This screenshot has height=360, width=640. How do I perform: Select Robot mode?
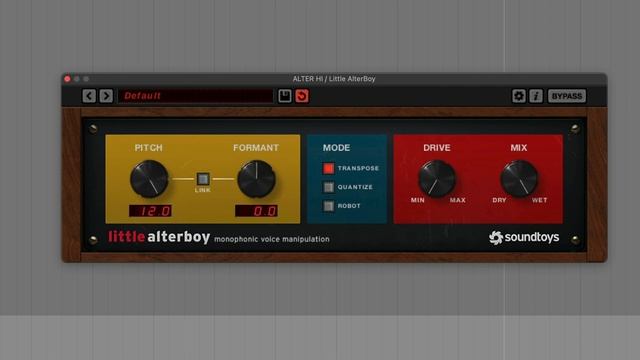pyautogui.click(x=328, y=206)
